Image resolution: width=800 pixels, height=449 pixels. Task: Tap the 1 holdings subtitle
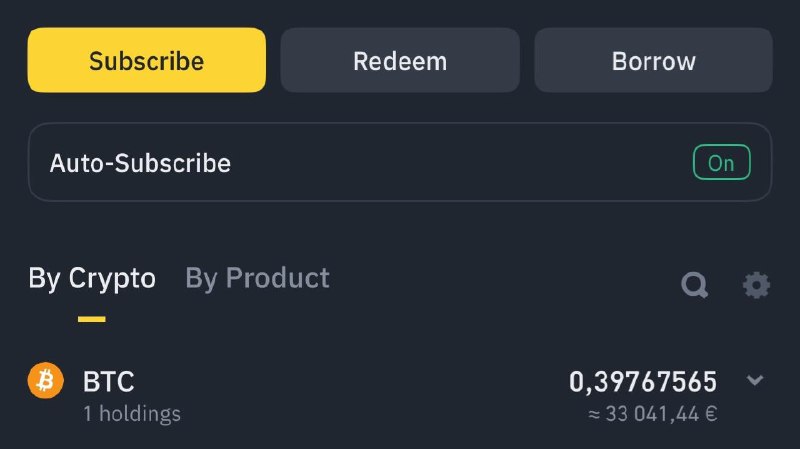click(x=132, y=414)
